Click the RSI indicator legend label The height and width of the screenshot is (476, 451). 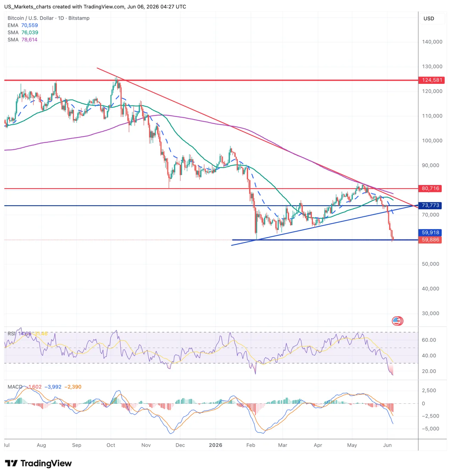click(x=12, y=334)
